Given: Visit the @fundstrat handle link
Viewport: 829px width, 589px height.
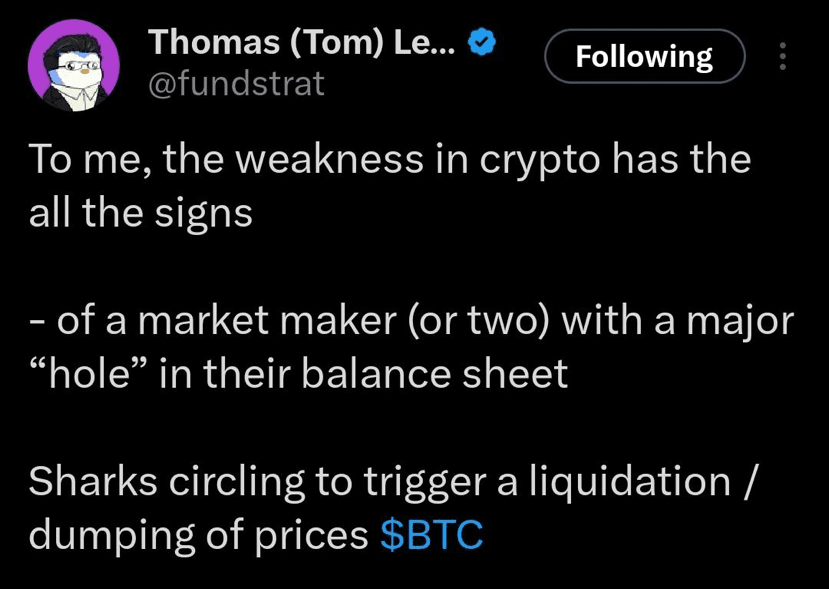Looking at the screenshot, I should point(236,85).
